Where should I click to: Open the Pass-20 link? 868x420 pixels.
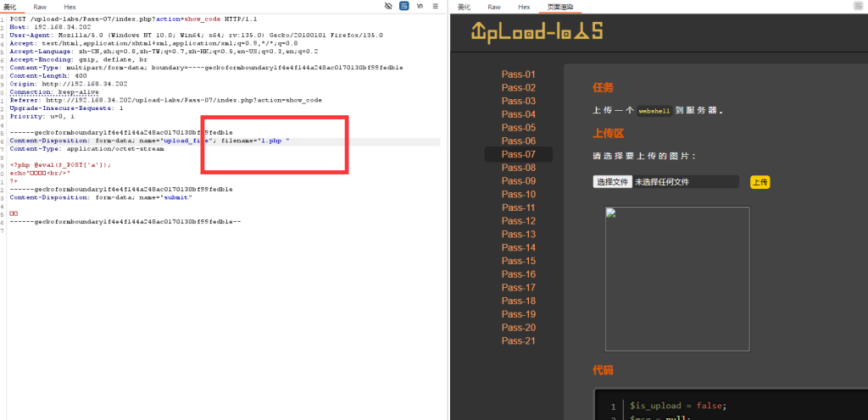pyautogui.click(x=518, y=328)
